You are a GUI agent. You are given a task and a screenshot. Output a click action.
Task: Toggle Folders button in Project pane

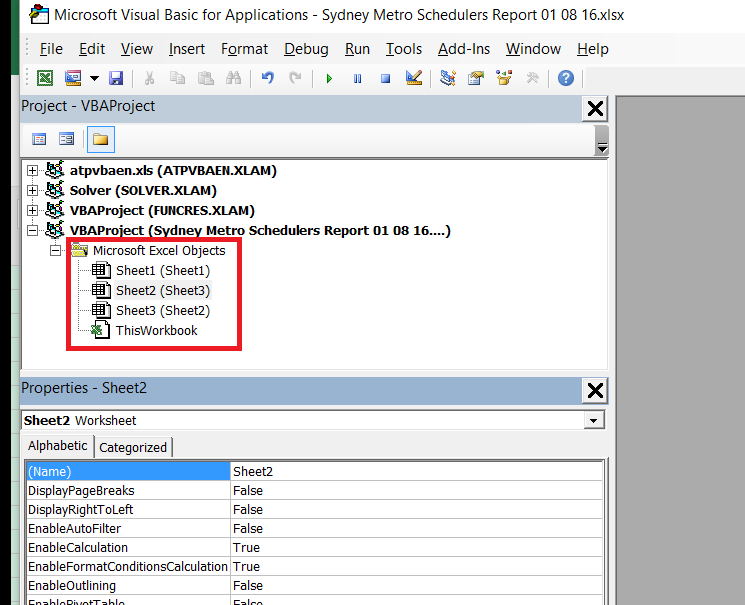[101, 139]
